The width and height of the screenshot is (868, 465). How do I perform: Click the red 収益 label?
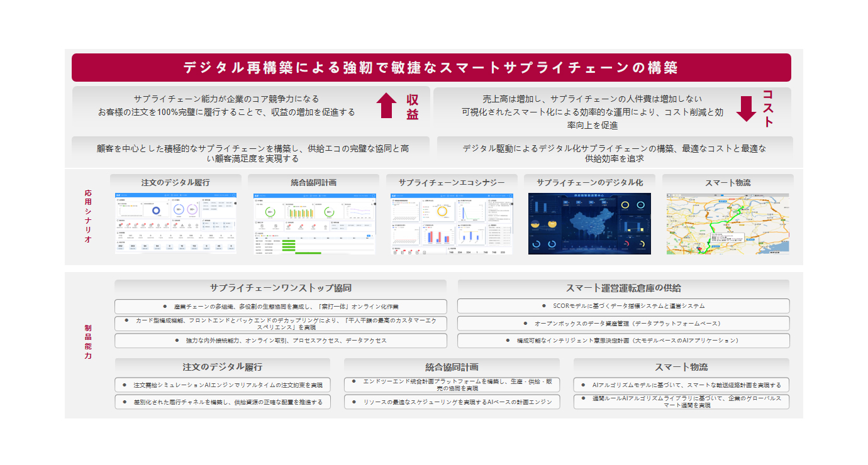point(413,107)
